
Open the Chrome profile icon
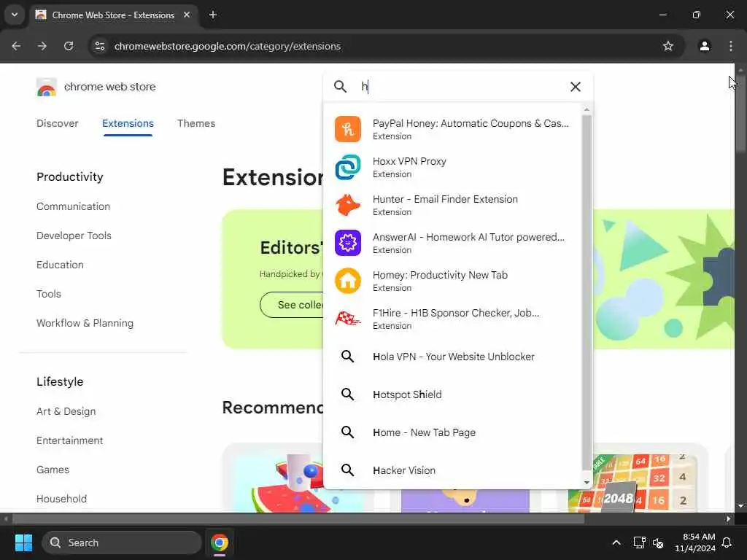point(705,46)
